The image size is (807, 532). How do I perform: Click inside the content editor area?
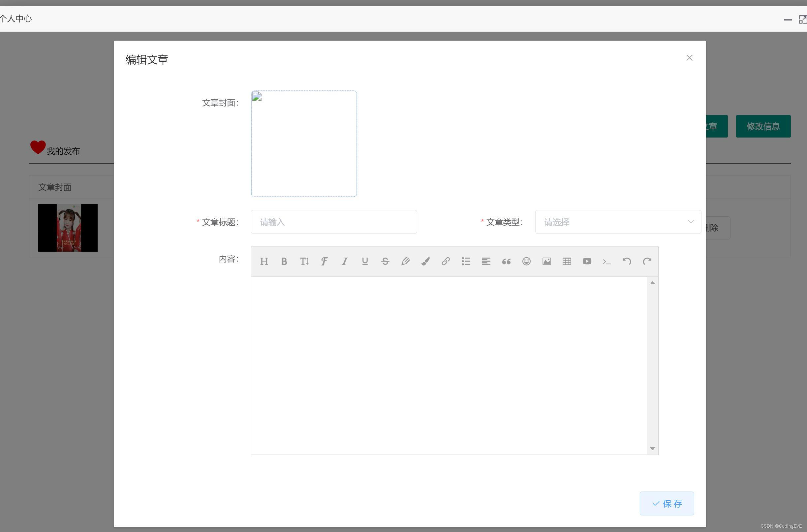pyautogui.click(x=449, y=366)
